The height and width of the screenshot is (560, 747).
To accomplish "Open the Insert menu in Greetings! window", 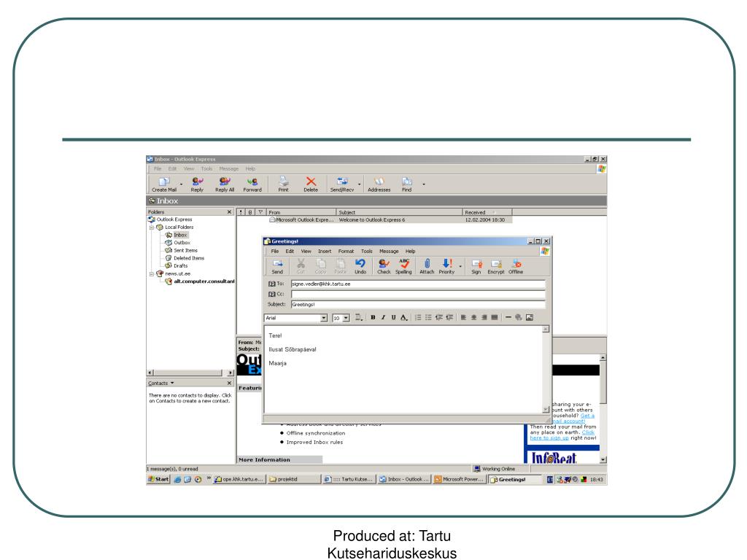I will point(325,251).
